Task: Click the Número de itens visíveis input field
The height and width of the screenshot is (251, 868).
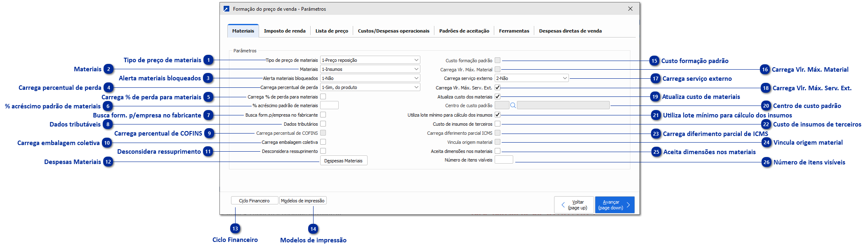Action: click(x=504, y=160)
